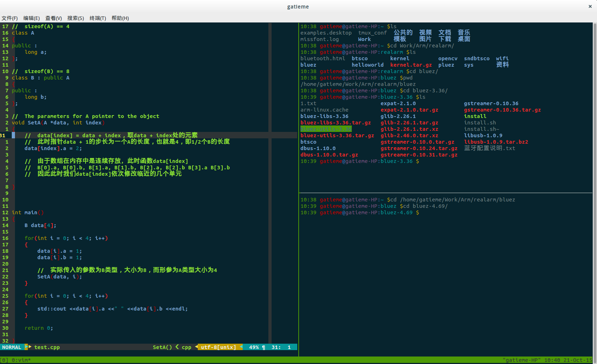Click the 1.txt file name

pyautogui.click(x=308, y=103)
